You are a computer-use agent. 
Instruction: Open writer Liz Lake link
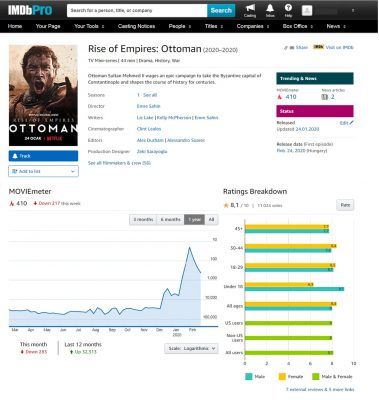coord(145,118)
